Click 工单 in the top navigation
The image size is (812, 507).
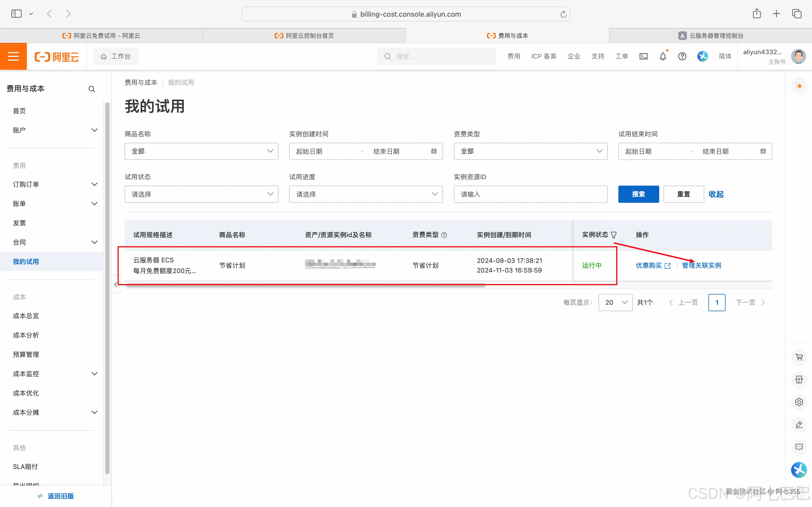(x=621, y=56)
